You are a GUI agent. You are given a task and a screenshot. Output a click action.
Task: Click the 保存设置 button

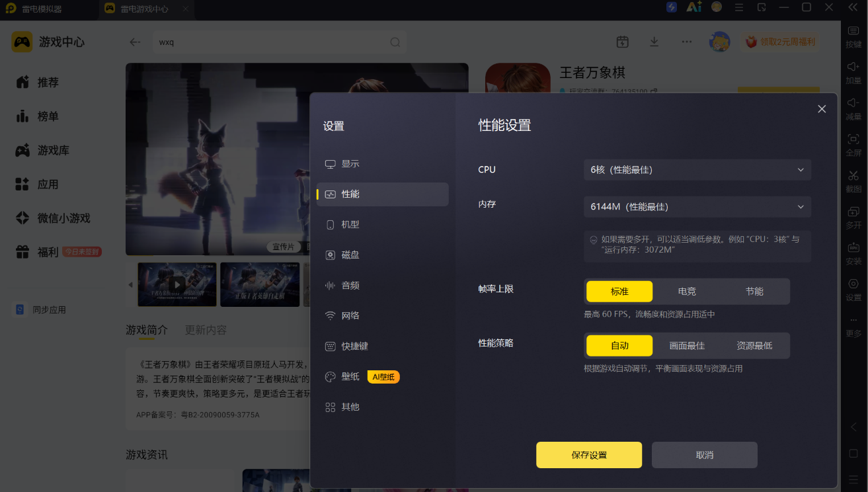(589, 455)
